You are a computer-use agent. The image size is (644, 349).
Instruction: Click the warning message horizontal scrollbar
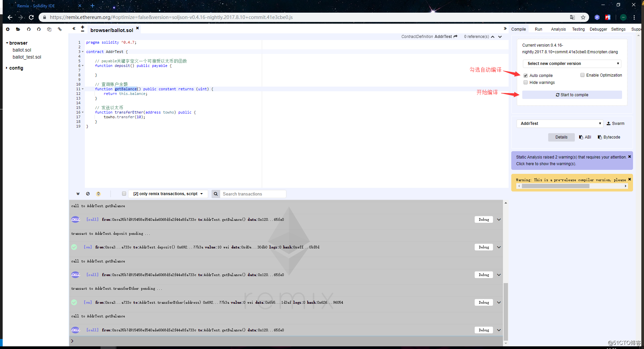(x=556, y=186)
